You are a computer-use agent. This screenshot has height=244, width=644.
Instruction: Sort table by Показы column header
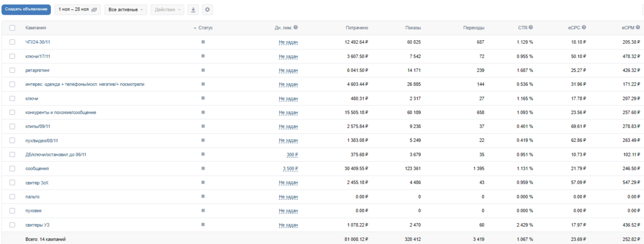(x=412, y=28)
